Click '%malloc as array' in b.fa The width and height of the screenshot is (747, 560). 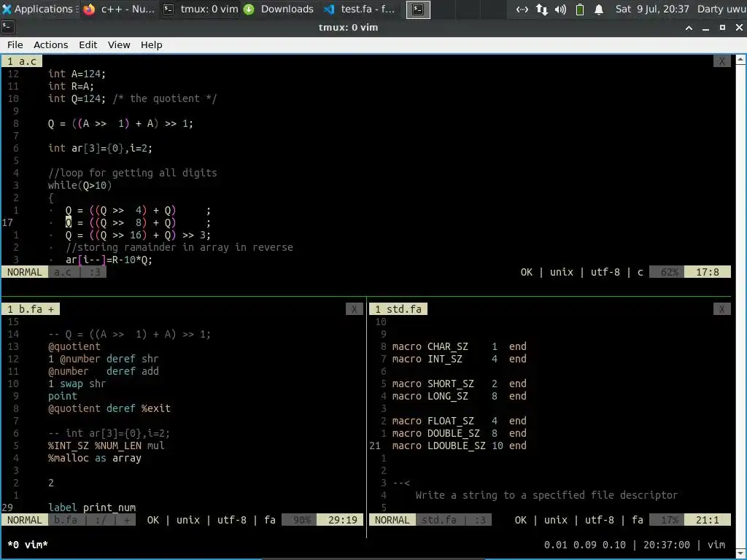pyautogui.click(x=95, y=458)
